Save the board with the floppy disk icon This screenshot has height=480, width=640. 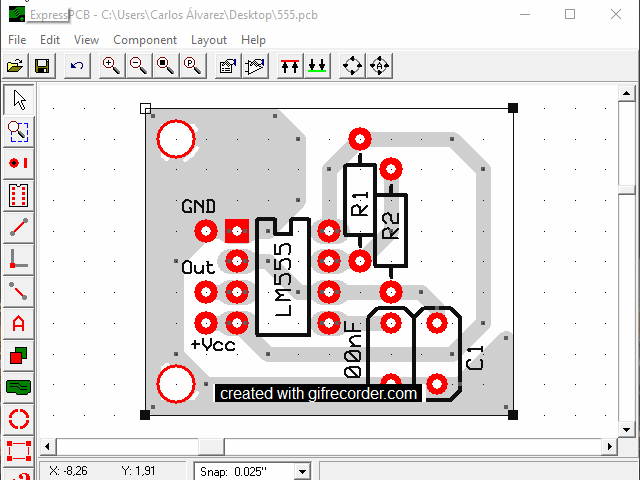click(42, 65)
